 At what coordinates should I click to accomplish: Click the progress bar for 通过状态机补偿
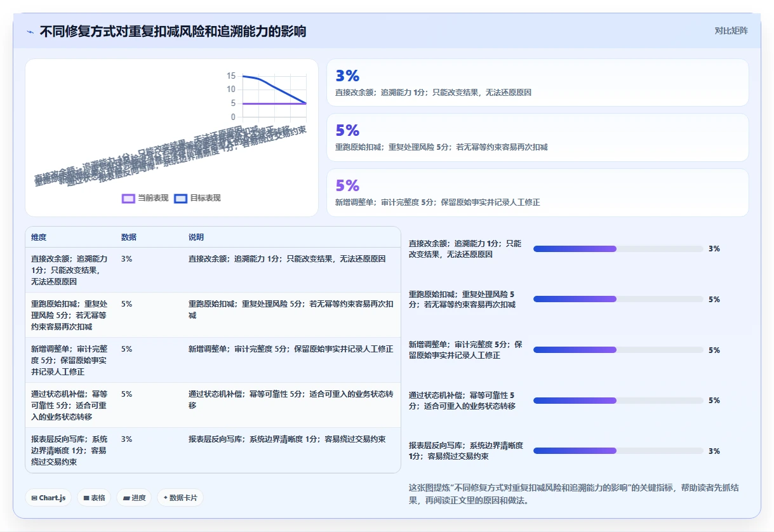point(618,401)
